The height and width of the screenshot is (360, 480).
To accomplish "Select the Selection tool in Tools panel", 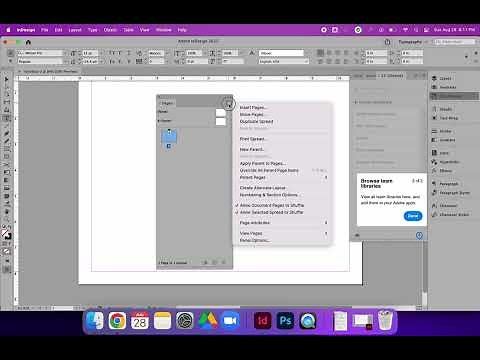I will (6, 79).
